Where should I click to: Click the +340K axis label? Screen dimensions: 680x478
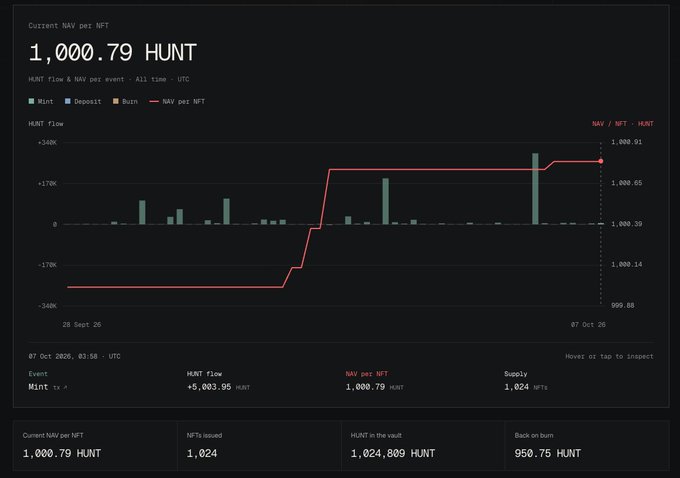click(x=47, y=143)
